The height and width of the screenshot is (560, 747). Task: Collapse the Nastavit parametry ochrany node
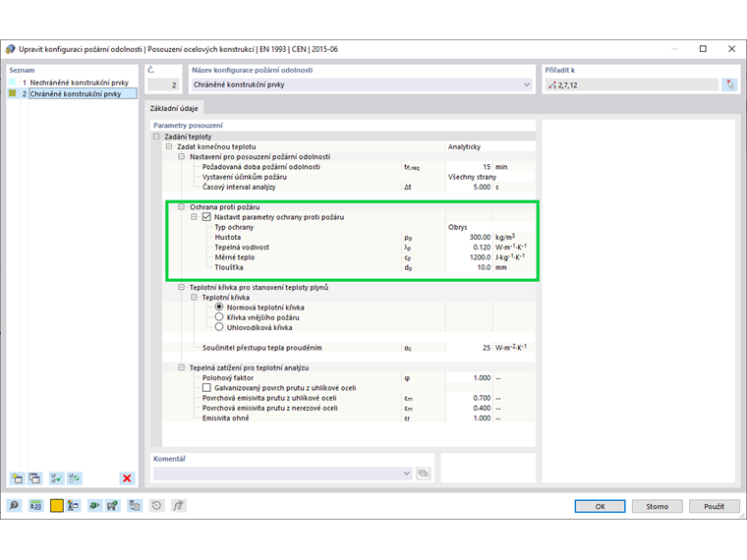pyautogui.click(x=194, y=217)
